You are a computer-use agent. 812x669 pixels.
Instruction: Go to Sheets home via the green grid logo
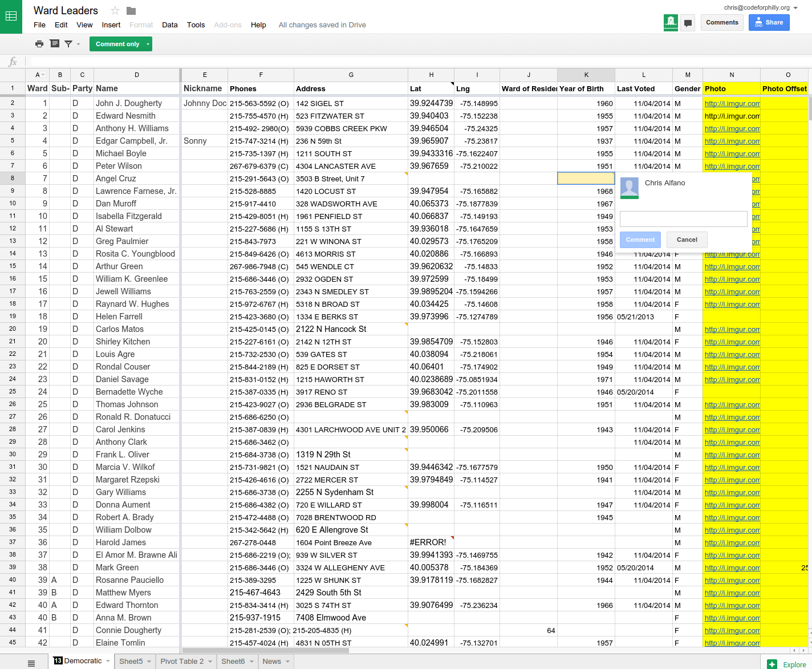(x=11, y=16)
